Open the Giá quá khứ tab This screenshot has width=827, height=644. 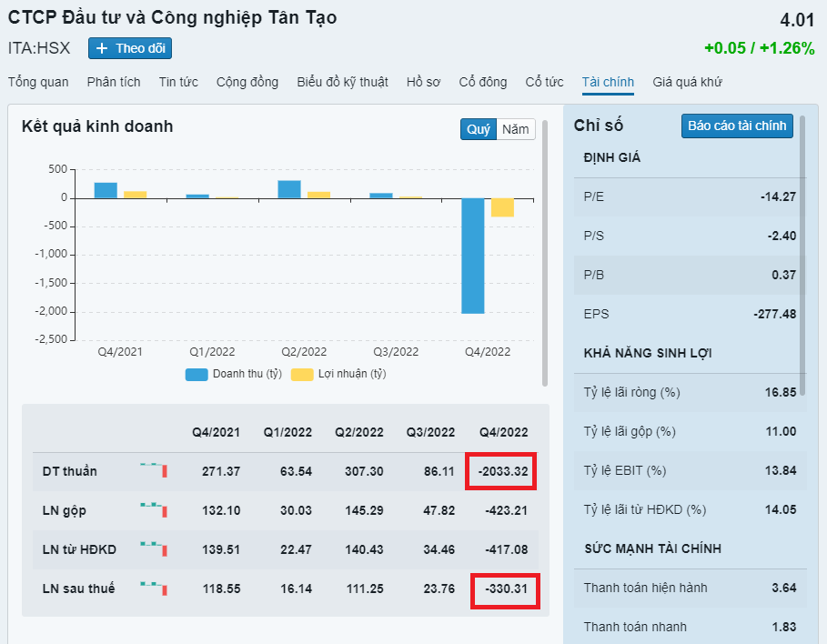pyautogui.click(x=687, y=82)
